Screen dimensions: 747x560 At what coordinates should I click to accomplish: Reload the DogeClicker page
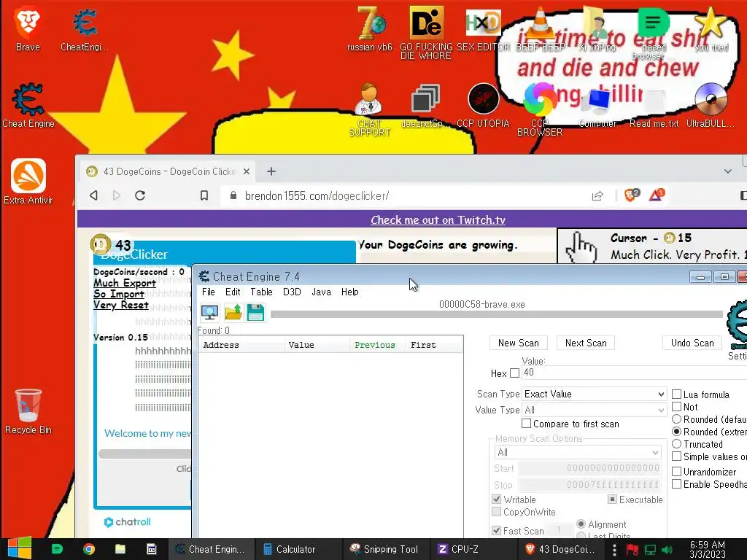[140, 195]
